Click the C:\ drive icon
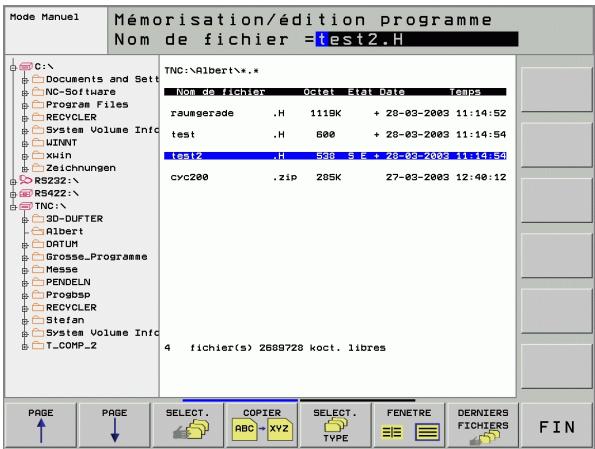 [x=26, y=67]
